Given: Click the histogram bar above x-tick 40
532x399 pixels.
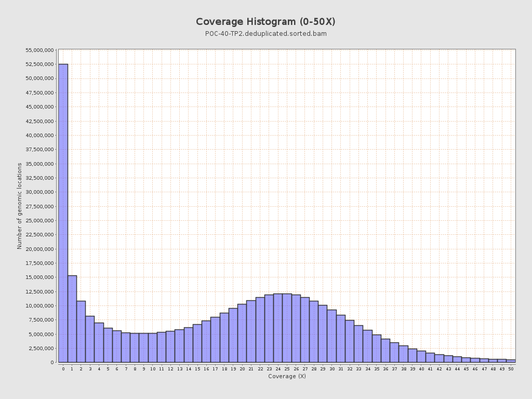Looking at the screenshot, I should pyautogui.click(x=421, y=356).
